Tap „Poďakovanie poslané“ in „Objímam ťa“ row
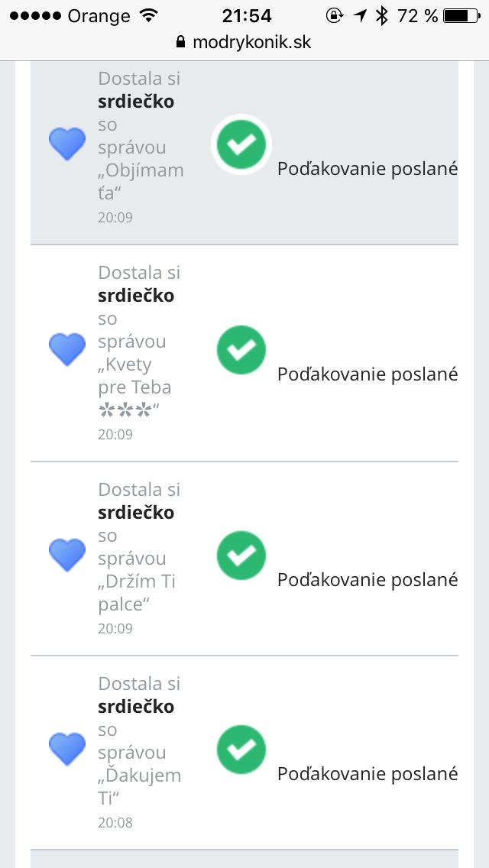Viewport: 489px width, 868px height. 368,169
